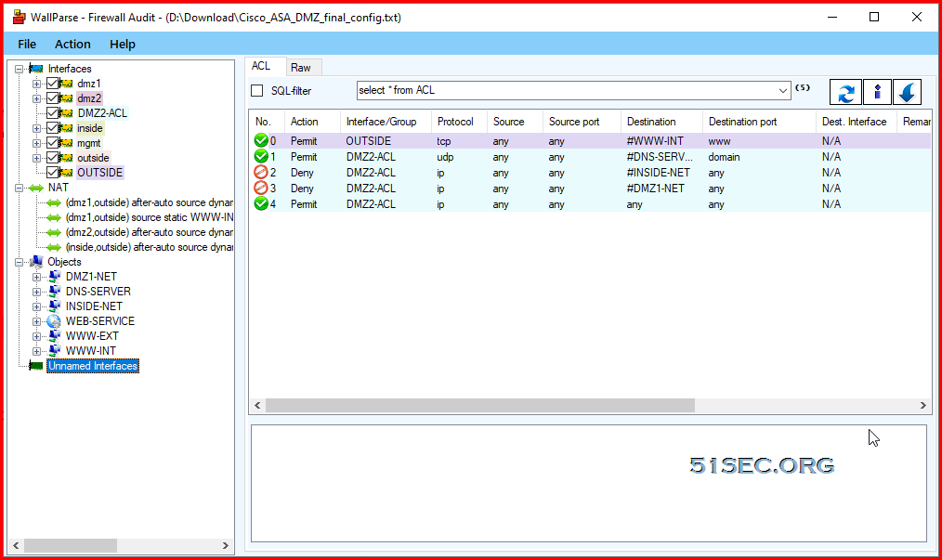Click the green permit icon in rule 4
The image size is (942, 560).
click(261, 203)
